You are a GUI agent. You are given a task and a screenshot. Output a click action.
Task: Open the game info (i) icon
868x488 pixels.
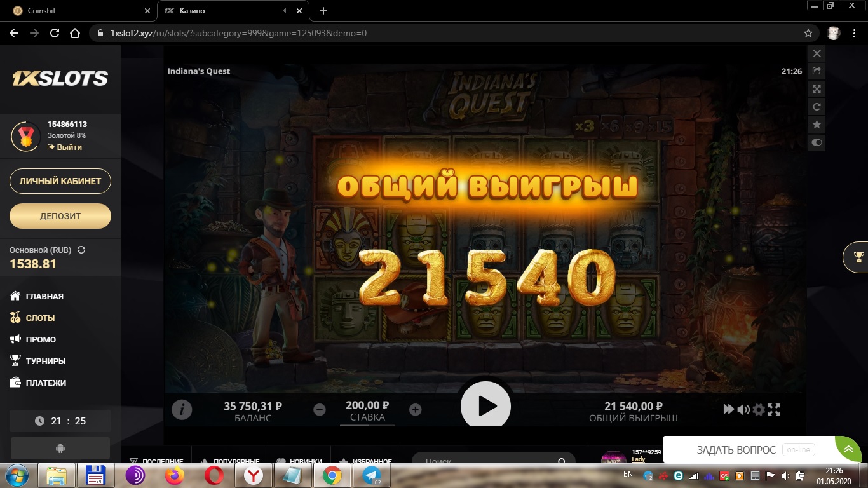tap(182, 410)
